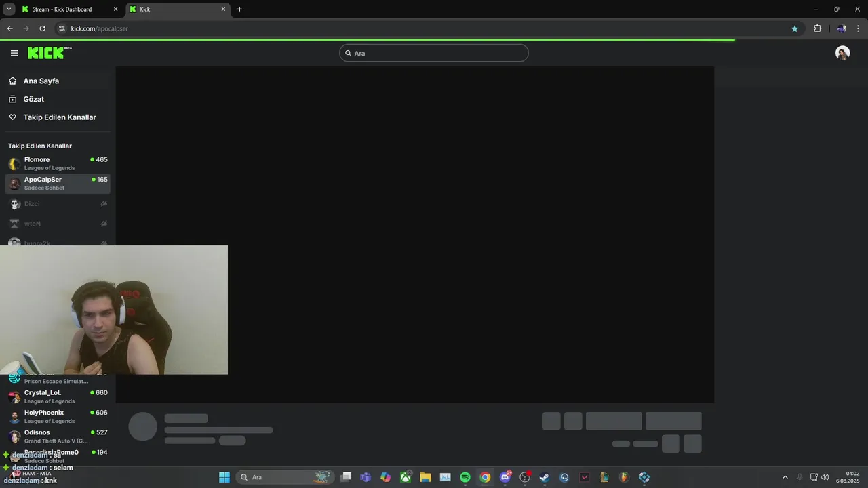Viewport: 868px width, 488px height.
Task: Go to Ana Sayfa home page
Action: [x=58, y=81]
